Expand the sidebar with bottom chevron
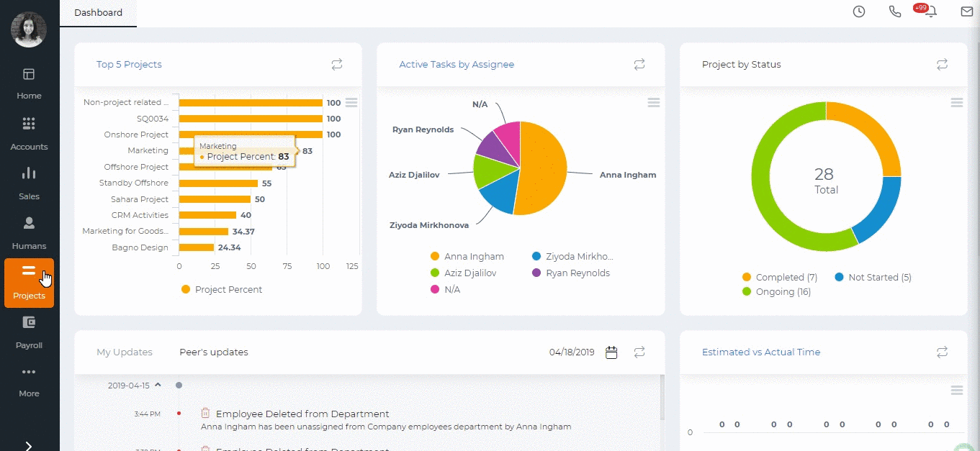Screen dimensions: 980x451 pos(29,446)
